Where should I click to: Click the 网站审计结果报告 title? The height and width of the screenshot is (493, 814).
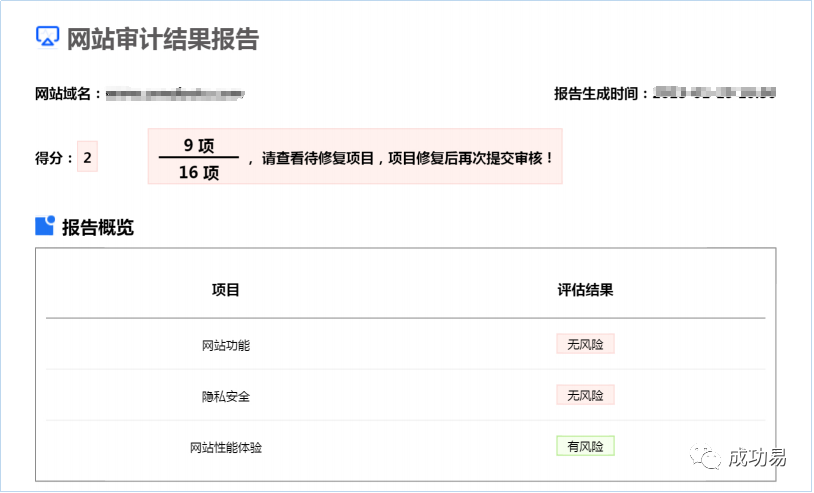pos(163,38)
